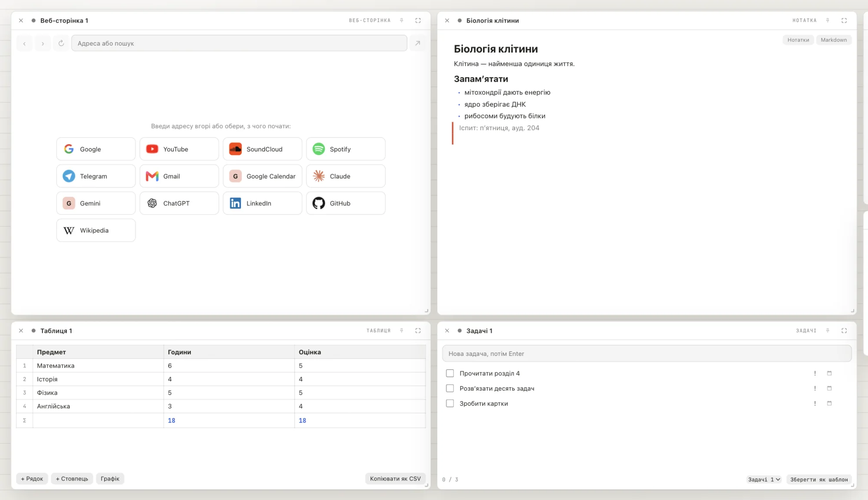The width and height of the screenshot is (868, 500).
Task: Focus the Адреса або пошук field
Action: click(x=239, y=43)
